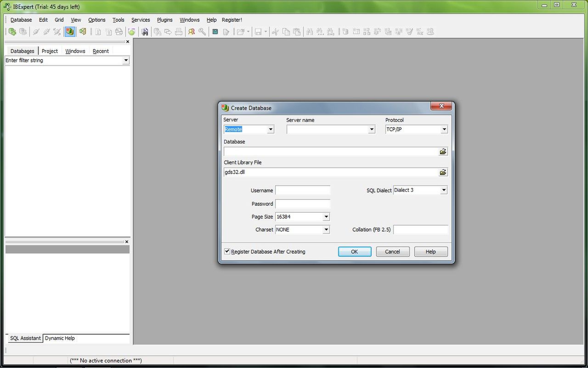Click the Password input field
This screenshot has height=368, width=588.
303,203
